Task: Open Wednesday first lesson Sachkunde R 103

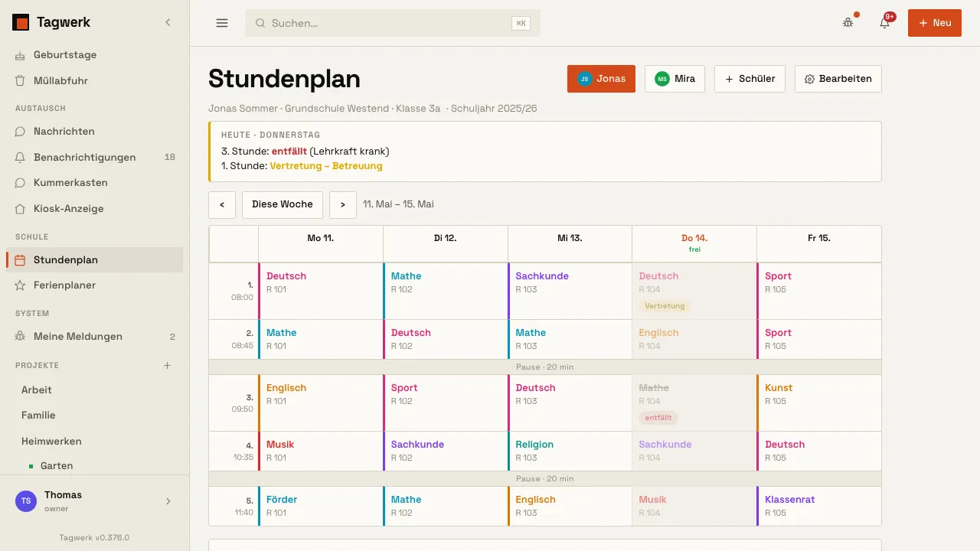Action: tap(570, 292)
